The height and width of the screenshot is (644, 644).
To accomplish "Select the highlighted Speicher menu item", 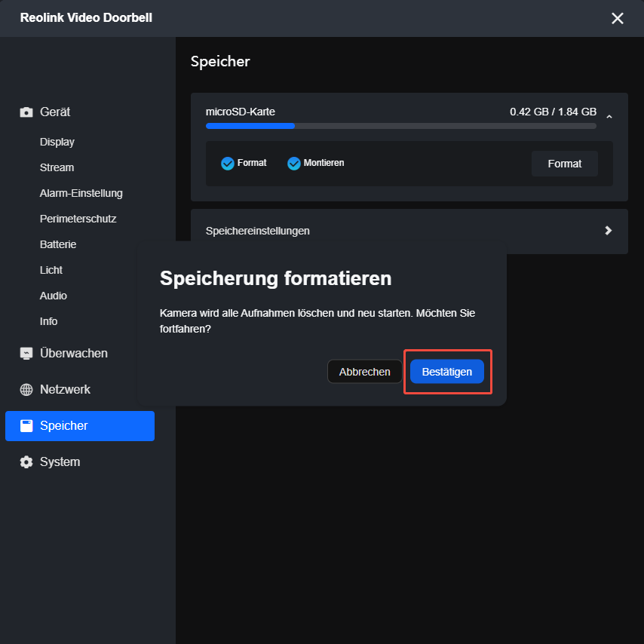I will [x=80, y=426].
